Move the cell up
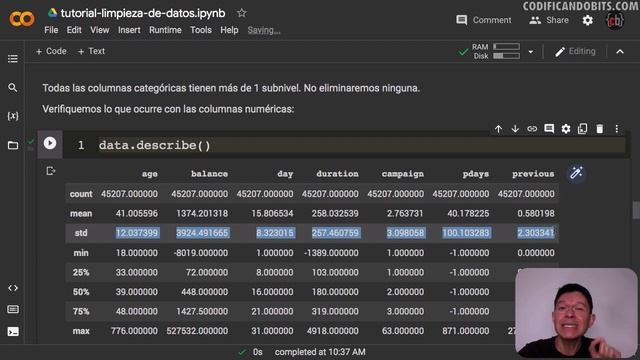Screen dimensions: 640x360 point(498,129)
